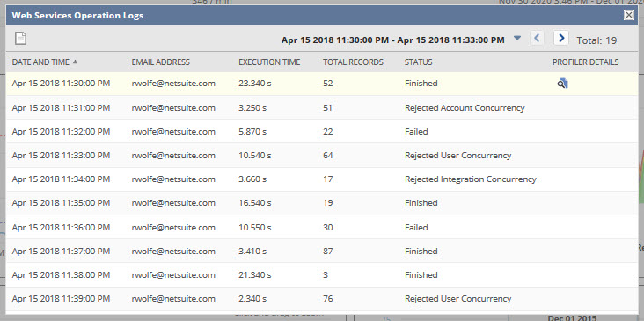Click execution time 16.540 s

(254, 203)
